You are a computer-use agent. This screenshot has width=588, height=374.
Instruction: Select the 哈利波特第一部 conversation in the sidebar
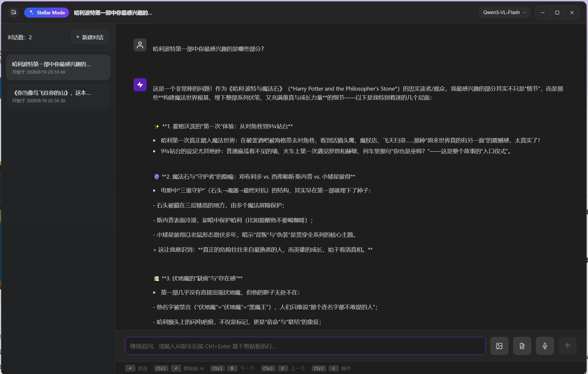58,67
